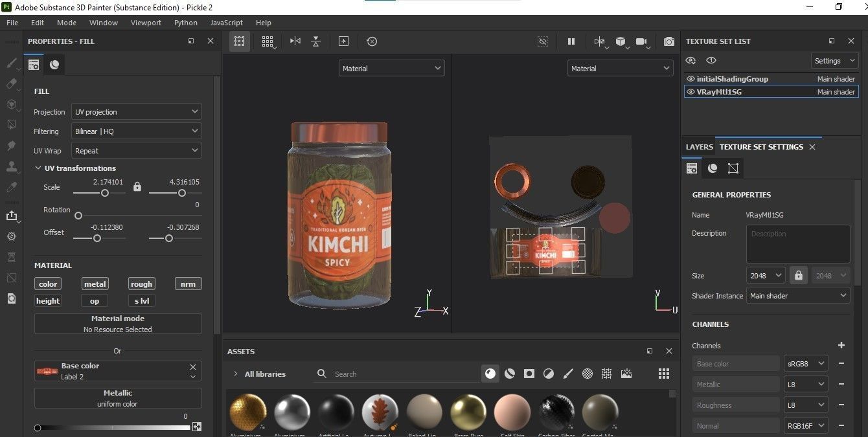Viewport: 868px width, 437px height.
Task: Select the Paint brush tool in left toolbar
Action: pos(11,63)
